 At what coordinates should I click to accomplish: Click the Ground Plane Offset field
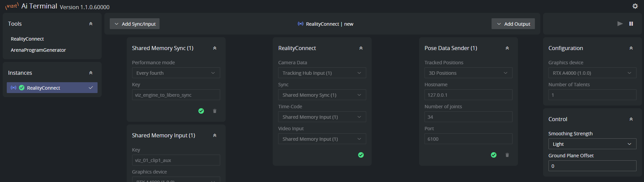pos(592,166)
